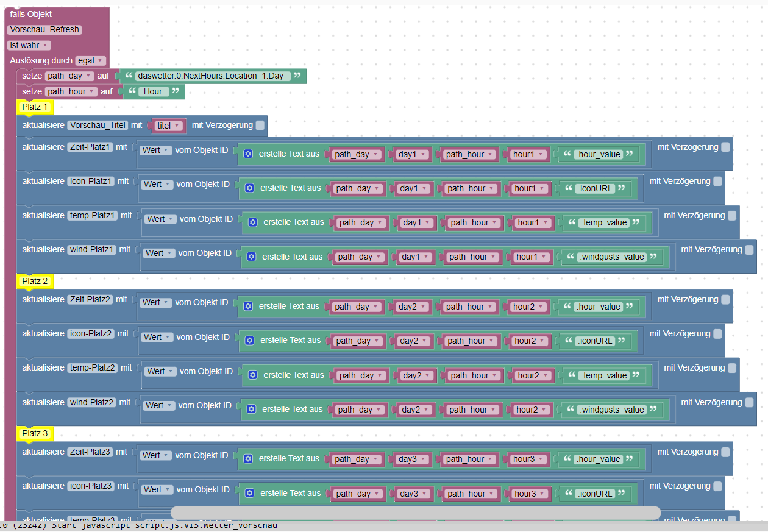This screenshot has height=532, width=768.
Task: Click the yellow 'Platz 2' comment block
Action: tap(35, 281)
